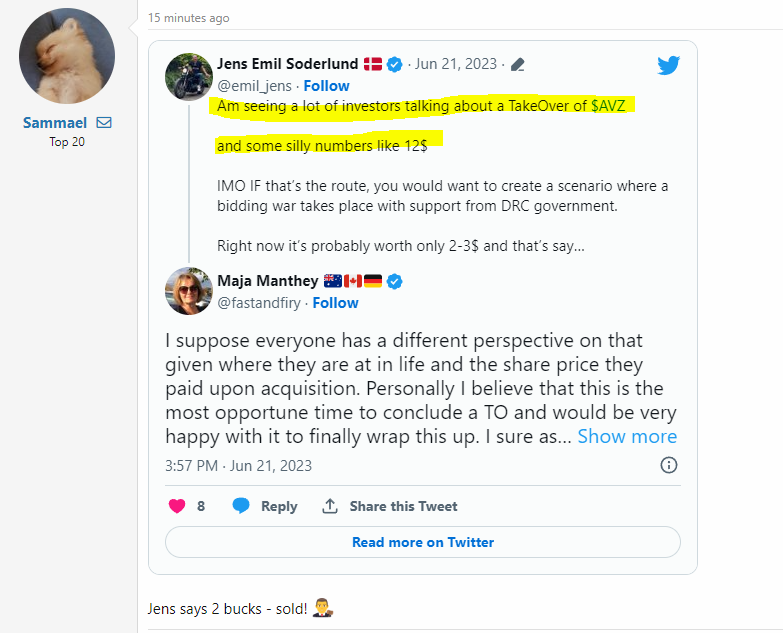Click the Twitter bird logo icon
This screenshot has height=633, width=783.
pos(669,66)
